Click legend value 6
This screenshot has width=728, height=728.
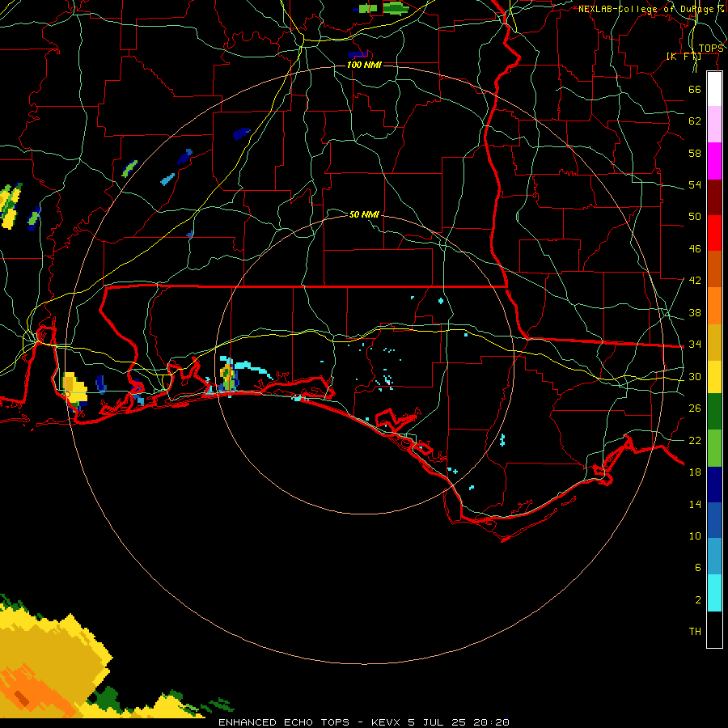point(697,568)
